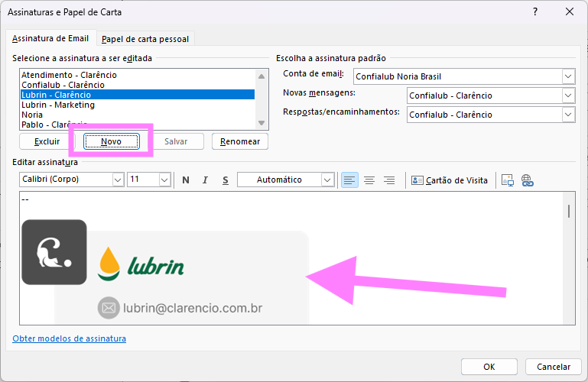Open the font name dropdown Calibri (Corpo)
The width and height of the screenshot is (588, 382).
click(x=118, y=180)
